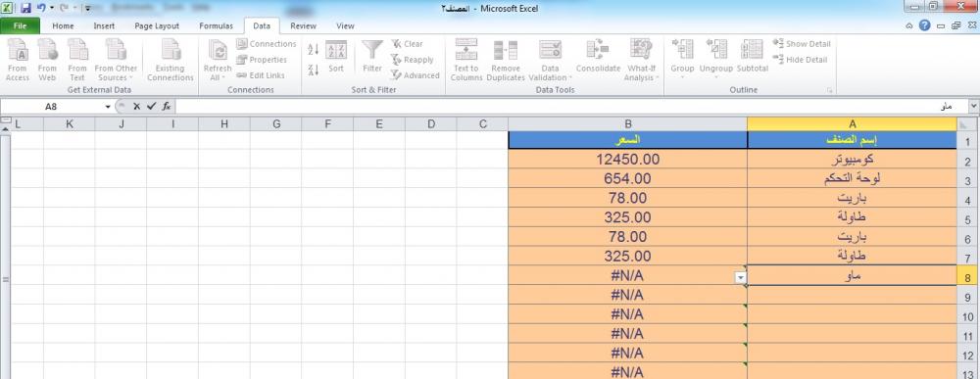Click the cell containing 654.00
The height and width of the screenshot is (379, 980).
[627, 178]
